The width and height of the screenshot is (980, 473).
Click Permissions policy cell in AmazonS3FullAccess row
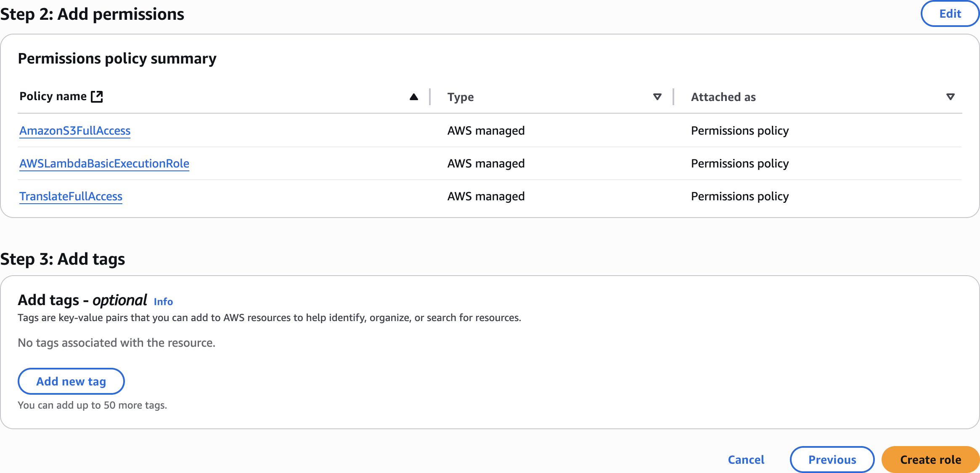coord(739,130)
